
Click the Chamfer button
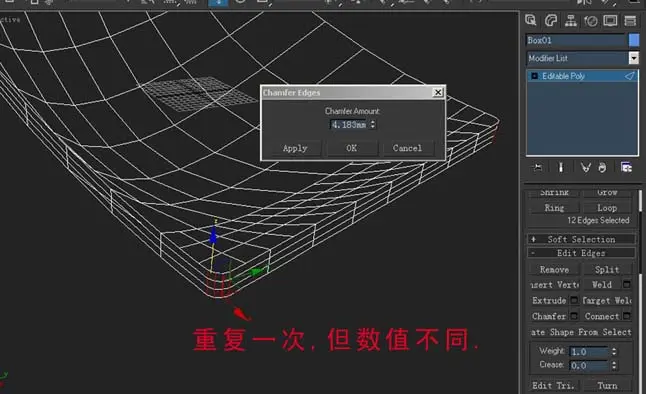549,316
